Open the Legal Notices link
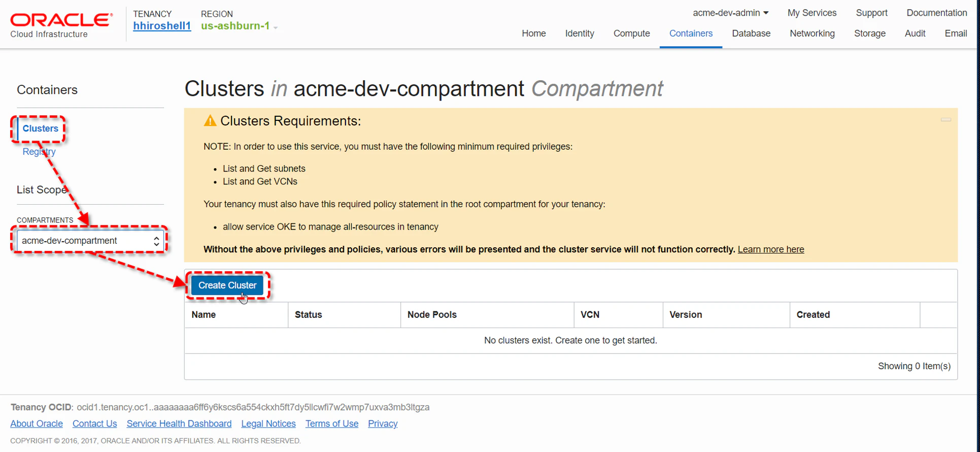This screenshot has width=980, height=452. [268, 424]
